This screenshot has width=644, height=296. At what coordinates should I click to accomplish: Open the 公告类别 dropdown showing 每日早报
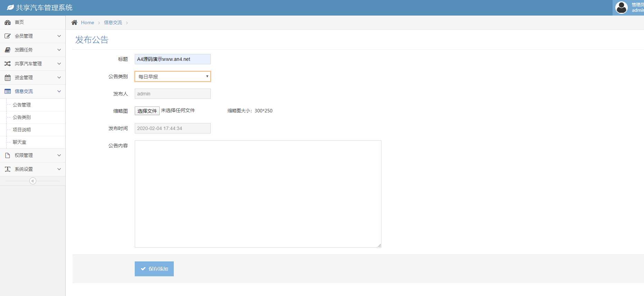coord(172,76)
